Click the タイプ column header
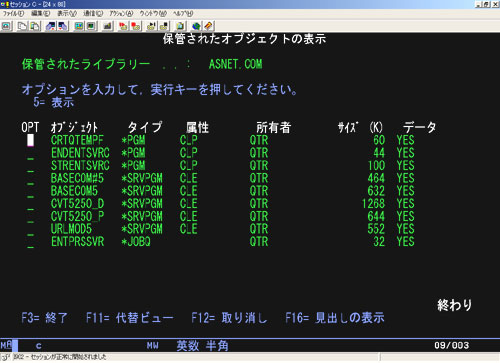Image resolution: width=500 pixels, height=363 pixels. pos(145,127)
